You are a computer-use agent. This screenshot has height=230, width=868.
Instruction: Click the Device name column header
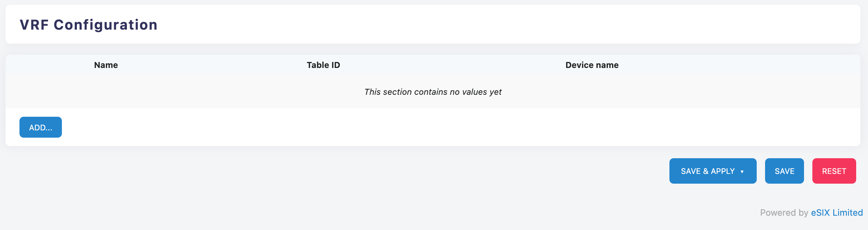tap(592, 65)
